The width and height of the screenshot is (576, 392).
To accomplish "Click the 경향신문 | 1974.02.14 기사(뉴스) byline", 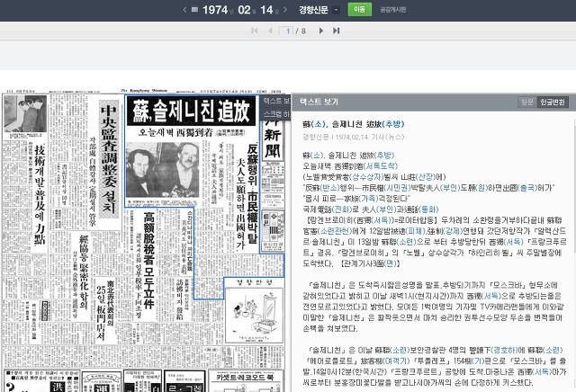I will click(354, 137).
